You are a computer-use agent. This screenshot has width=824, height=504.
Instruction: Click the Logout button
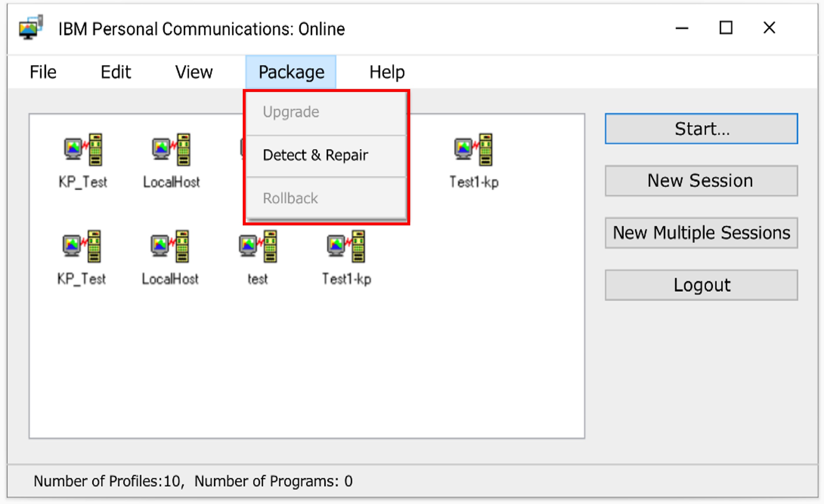pos(701,285)
